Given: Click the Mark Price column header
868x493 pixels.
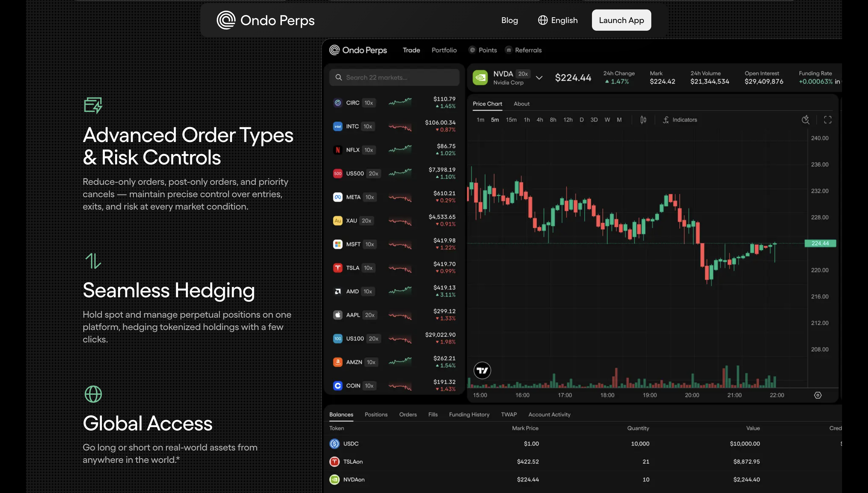Looking at the screenshot, I should (x=525, y=428).
